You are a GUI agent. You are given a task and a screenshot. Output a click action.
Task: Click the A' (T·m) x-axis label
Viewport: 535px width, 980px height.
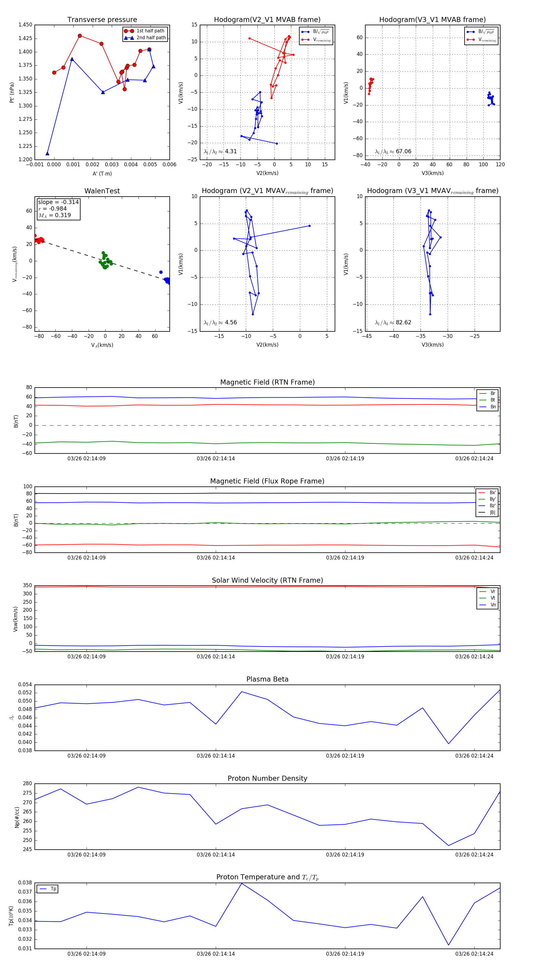coord(102,173)
